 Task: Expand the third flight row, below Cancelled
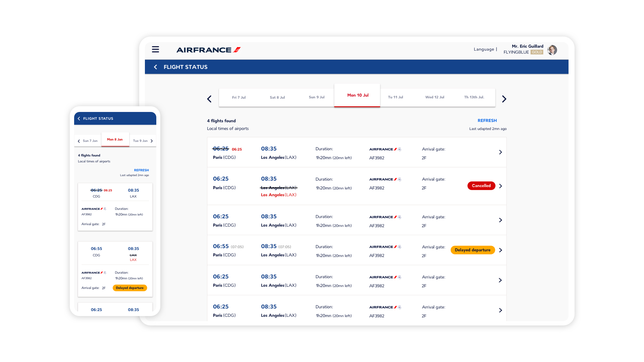[500, 220]
